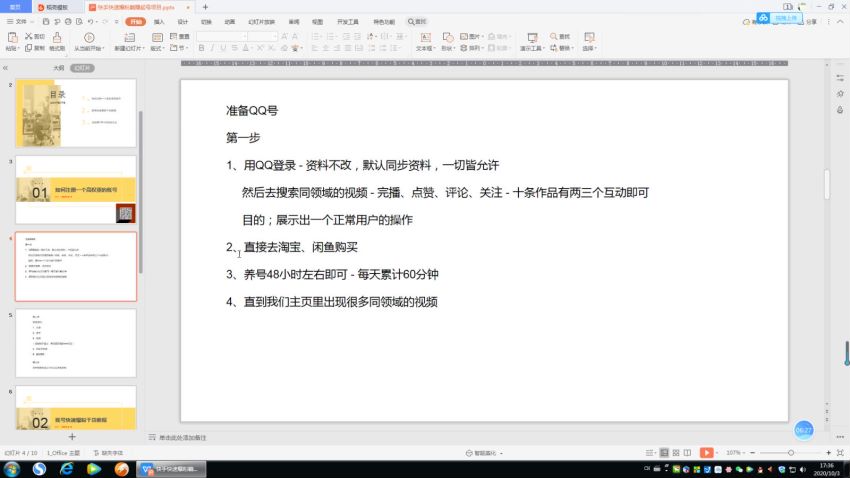This screenshot has height=478, width=850.
Task: Open the Insert ribbon tab
Action: 159,22
